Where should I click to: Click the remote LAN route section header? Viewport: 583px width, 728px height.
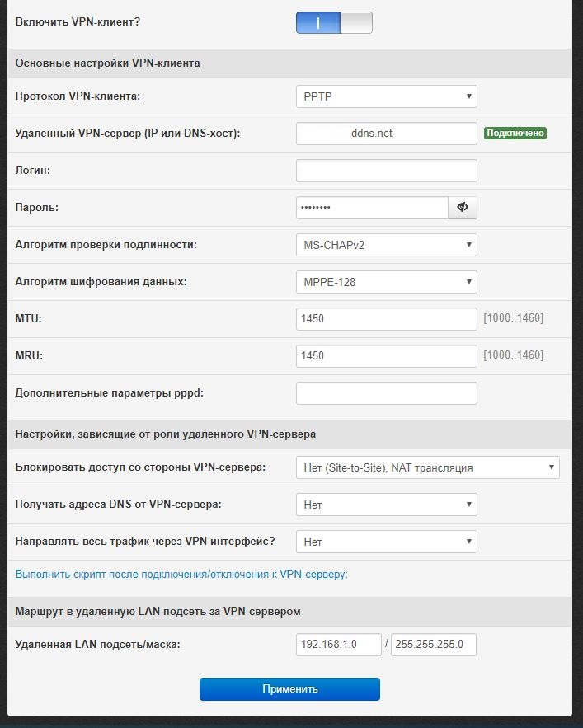pyautogui.click(x=158, y=611)
